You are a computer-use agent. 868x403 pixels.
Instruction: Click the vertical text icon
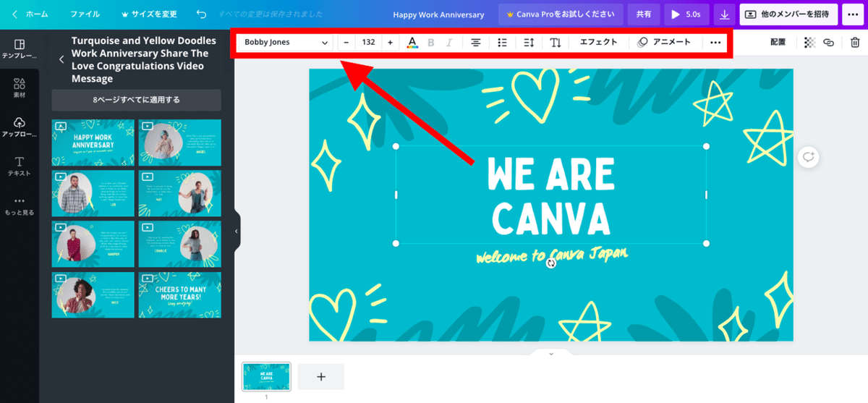click(555, 43)
